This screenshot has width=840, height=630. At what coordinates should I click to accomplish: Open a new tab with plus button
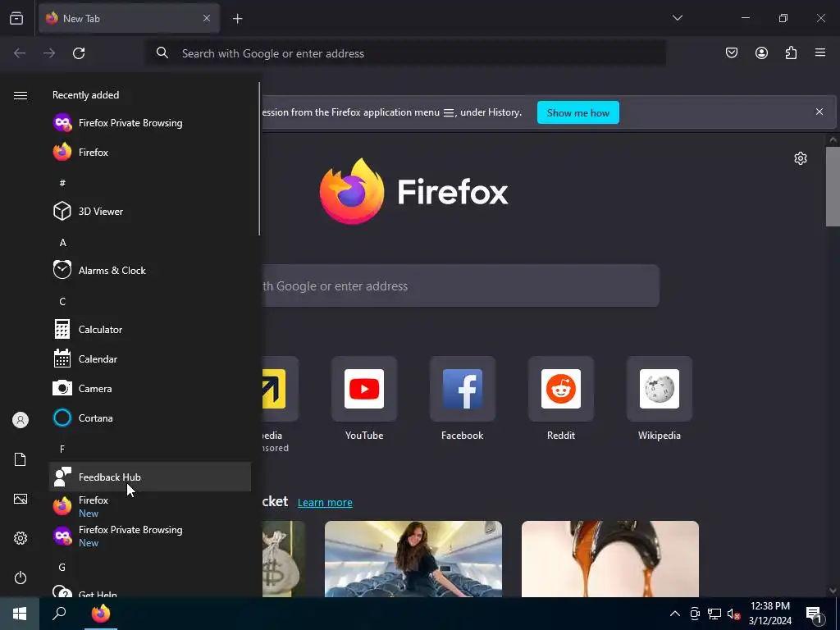pyautogui.click(x=237, y=19)
